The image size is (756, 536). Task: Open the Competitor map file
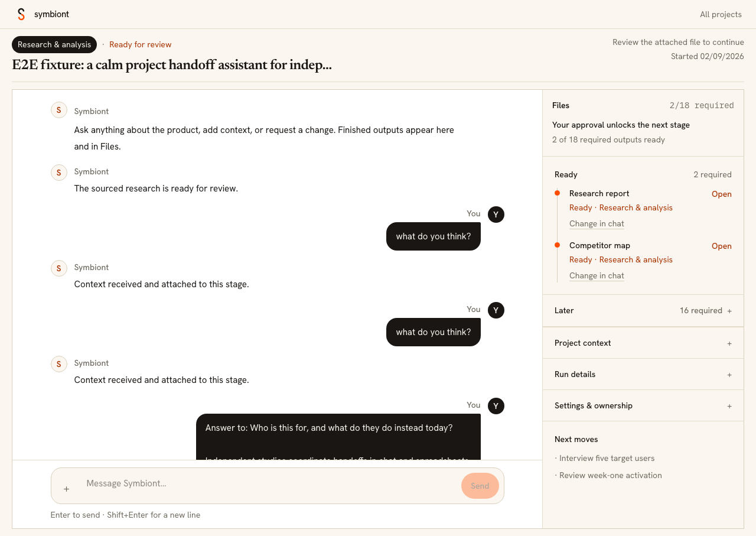[721, 246]
